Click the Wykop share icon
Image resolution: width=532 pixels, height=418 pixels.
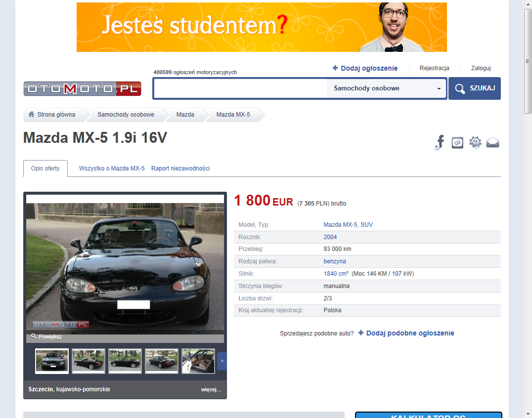click(x=457, y=143)
